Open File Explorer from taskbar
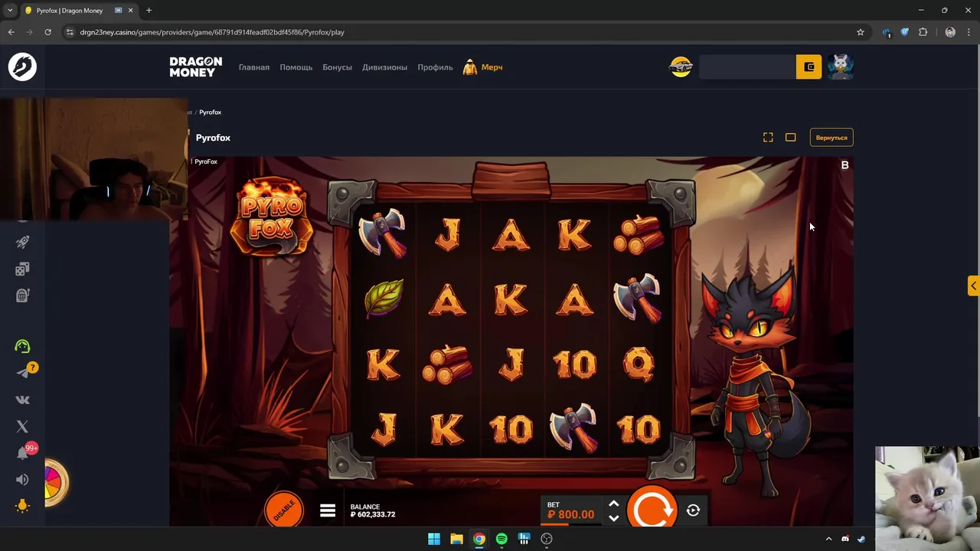 coord(456,539)
